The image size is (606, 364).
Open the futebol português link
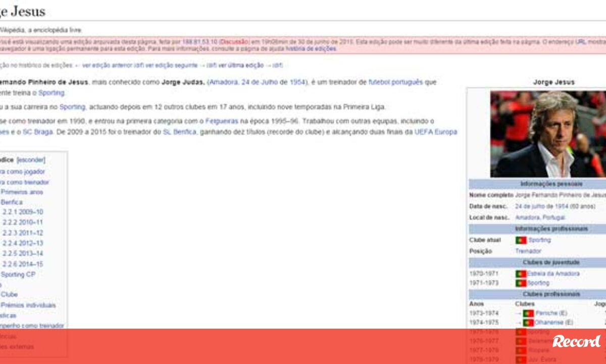click(x=395, y=82)
